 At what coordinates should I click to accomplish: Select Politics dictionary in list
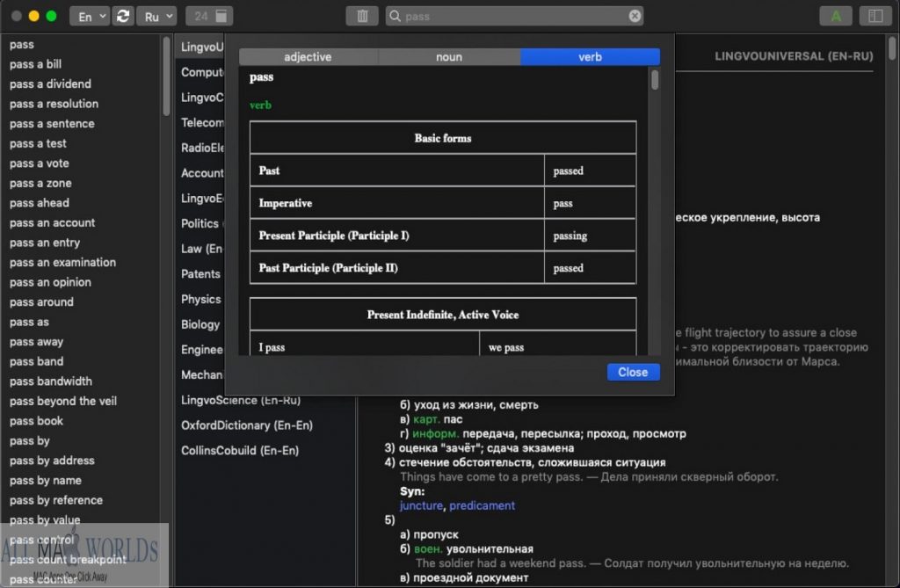[x=200, y=223]
